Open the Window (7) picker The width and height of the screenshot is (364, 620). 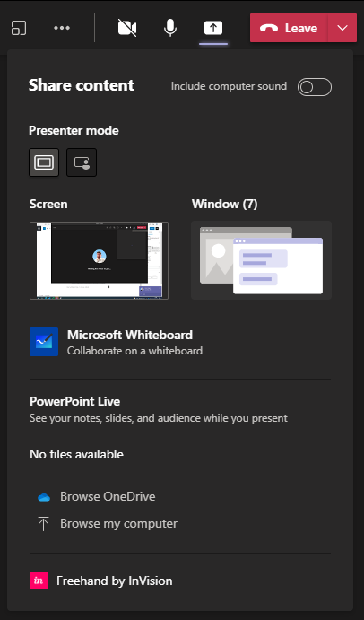coord(261,260)
